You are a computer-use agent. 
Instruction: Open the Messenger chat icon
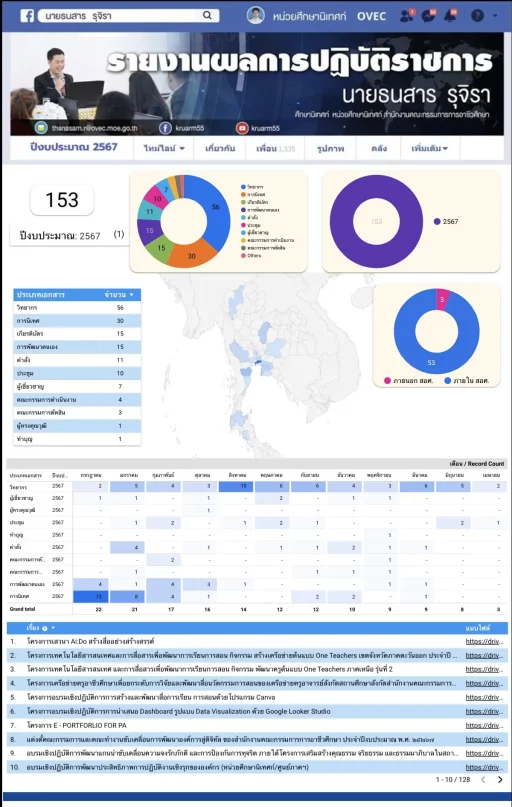coord(428,15)
